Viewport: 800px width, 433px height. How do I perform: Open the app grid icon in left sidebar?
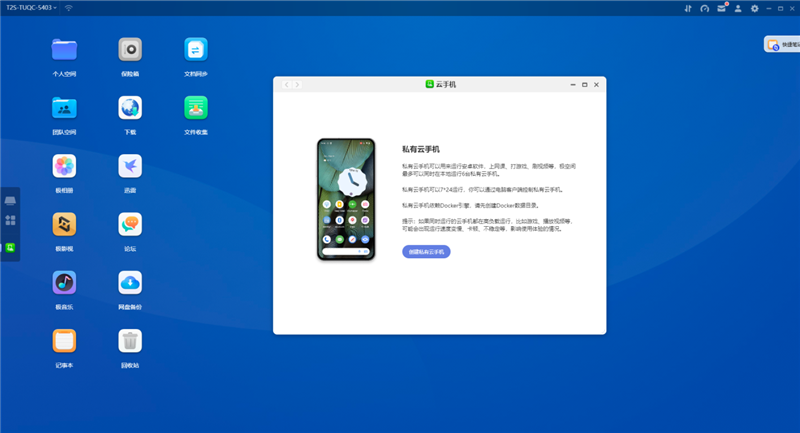pos(10,220)
